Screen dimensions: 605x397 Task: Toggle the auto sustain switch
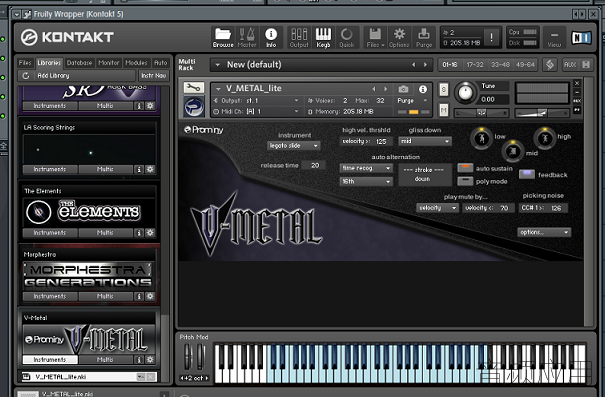[x=465, y=168]
